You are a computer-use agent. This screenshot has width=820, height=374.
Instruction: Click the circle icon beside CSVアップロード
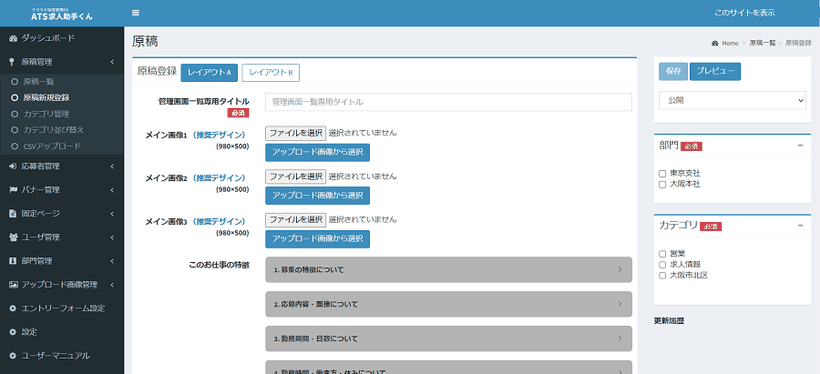(x=15, y=146)
